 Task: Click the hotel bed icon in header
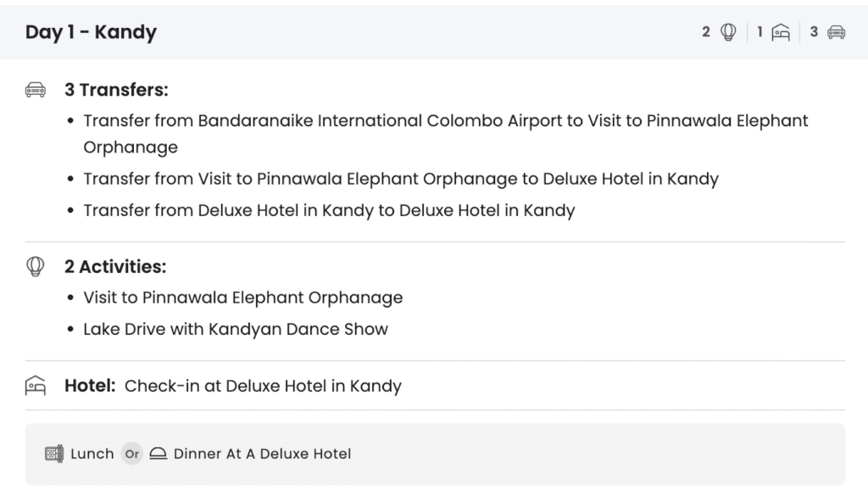[x=781, y=32]
